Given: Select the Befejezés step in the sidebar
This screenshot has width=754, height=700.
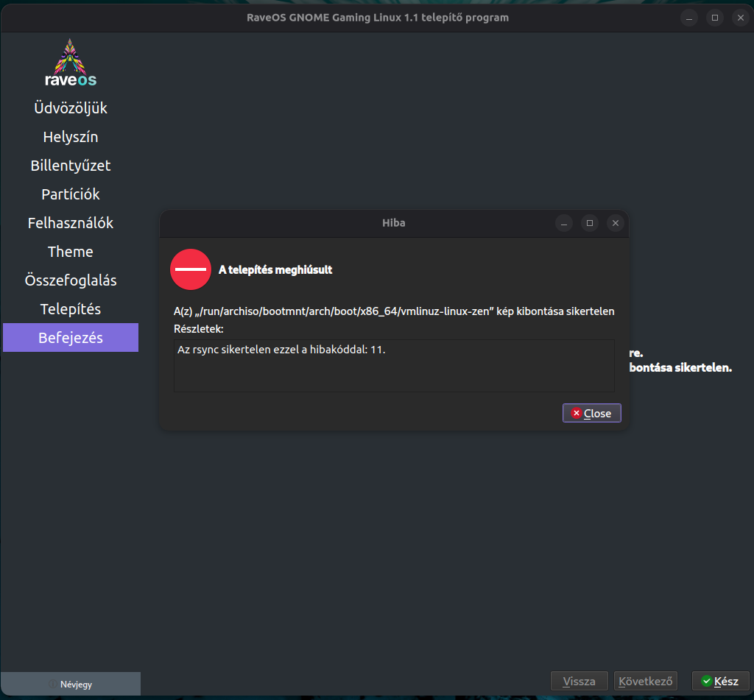Looking at the screenshot, I should 71,338.
